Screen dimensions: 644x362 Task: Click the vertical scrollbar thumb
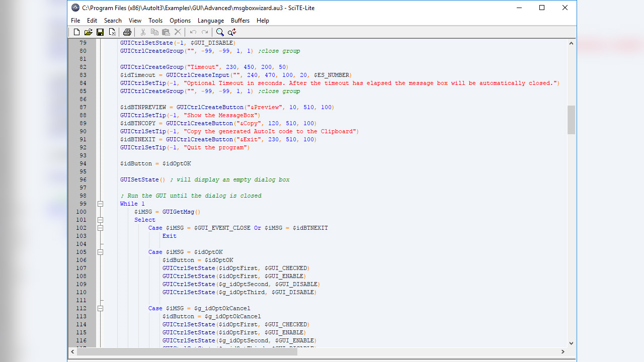click(571, 120)
